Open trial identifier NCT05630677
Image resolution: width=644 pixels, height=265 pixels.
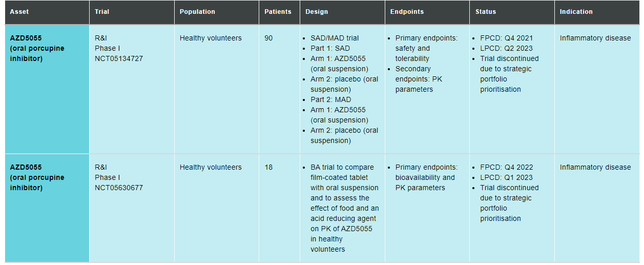point(119,188)
